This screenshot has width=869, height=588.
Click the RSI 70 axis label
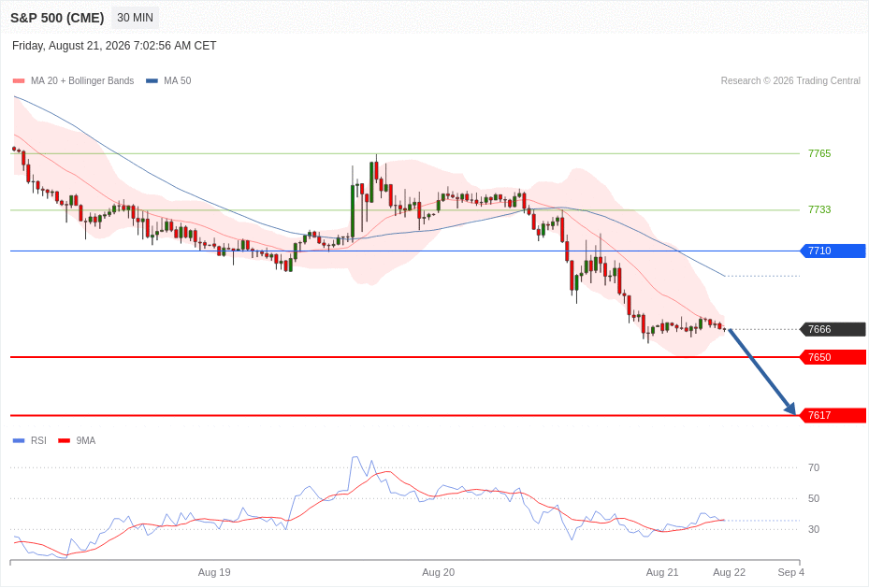(814, 467)
